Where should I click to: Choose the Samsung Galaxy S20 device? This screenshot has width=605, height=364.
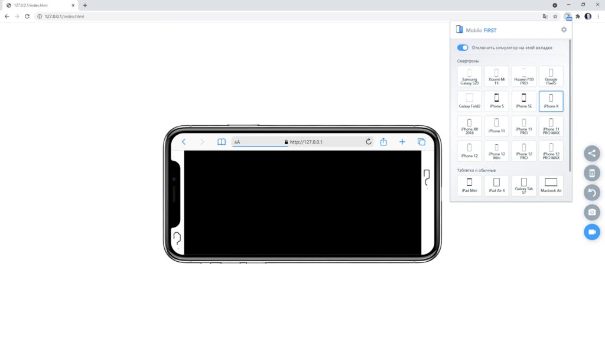click(470, 76)
